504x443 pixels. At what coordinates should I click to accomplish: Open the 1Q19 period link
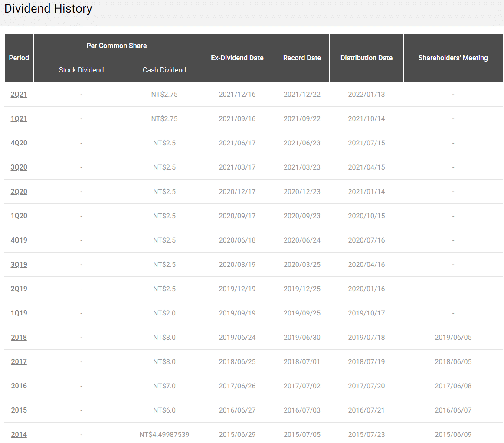(x=19, y=313)
